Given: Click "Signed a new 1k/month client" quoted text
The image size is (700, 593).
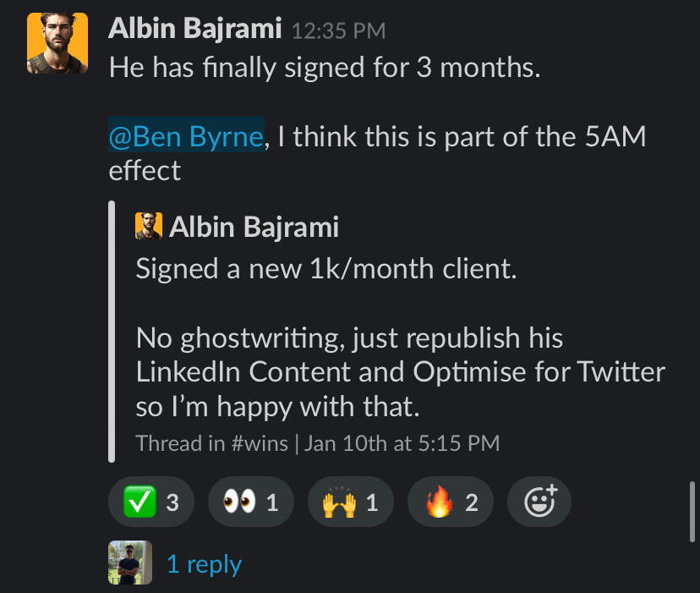Looking at the screenshot, I should pyautogui.click(x=325, y=268).
